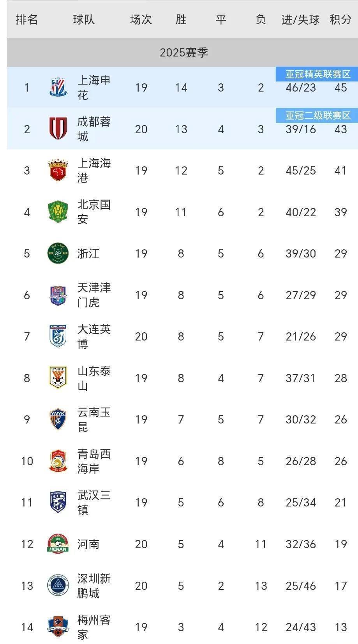
Task: Tap the 亚冠二级联赛区 label
Action: point(317,115)
